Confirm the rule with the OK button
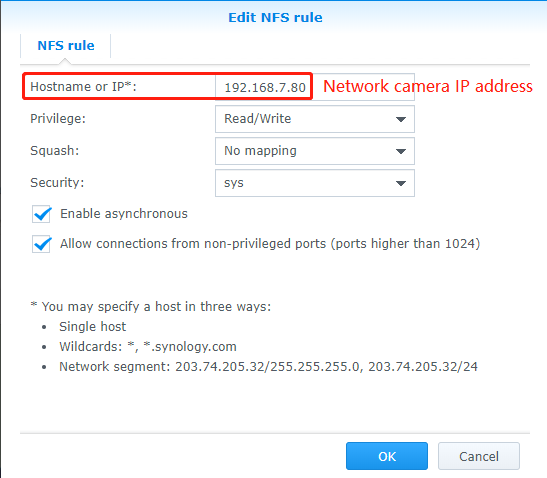This screenshot has height=478, width=547. pos(387,456)
